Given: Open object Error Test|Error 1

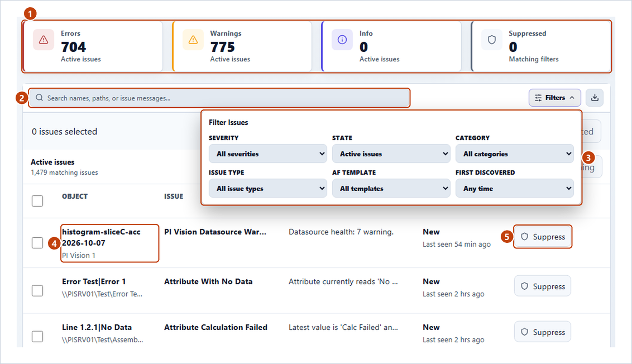Looking at the screenshot, I should 94,281.
